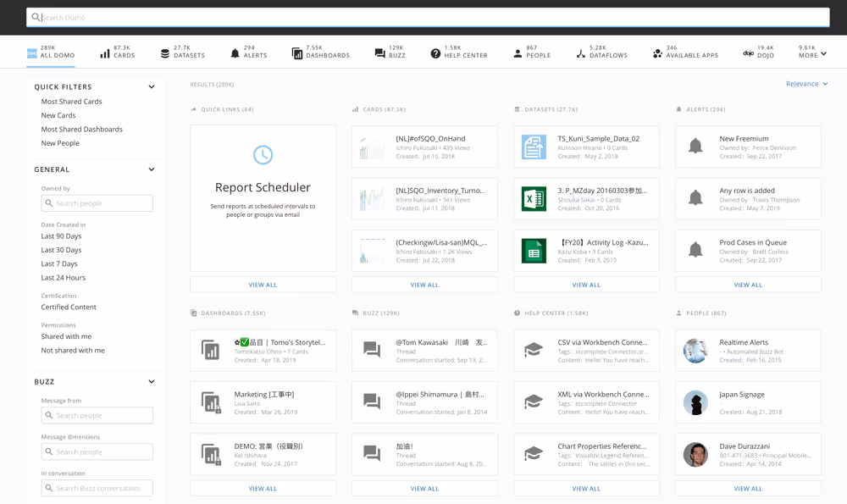Open Japan Signage avatar thumbnail
This screenshot has height=504, width=847.
pos(695,402)
